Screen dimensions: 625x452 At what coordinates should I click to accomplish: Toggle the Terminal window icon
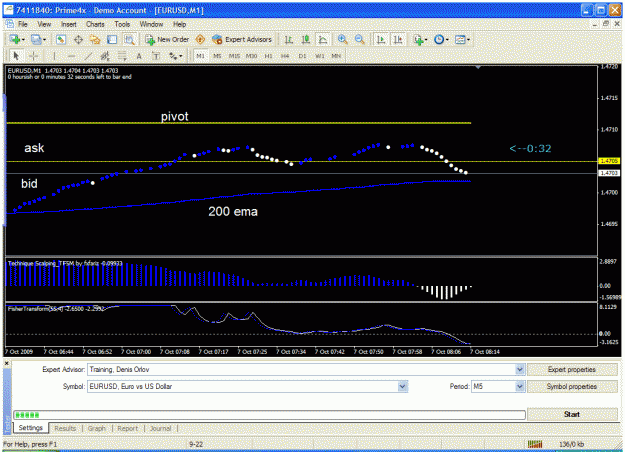[112, 39]
